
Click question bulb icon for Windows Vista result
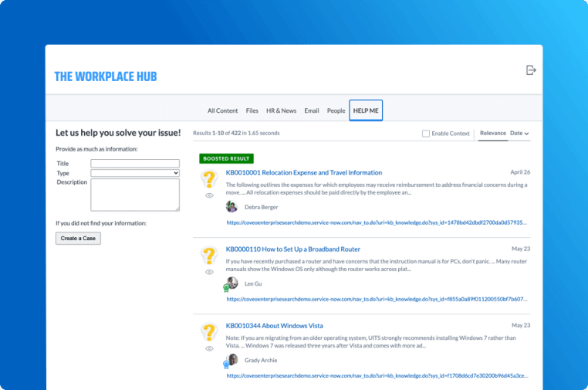pyautogui.click(x=209, y=332)
